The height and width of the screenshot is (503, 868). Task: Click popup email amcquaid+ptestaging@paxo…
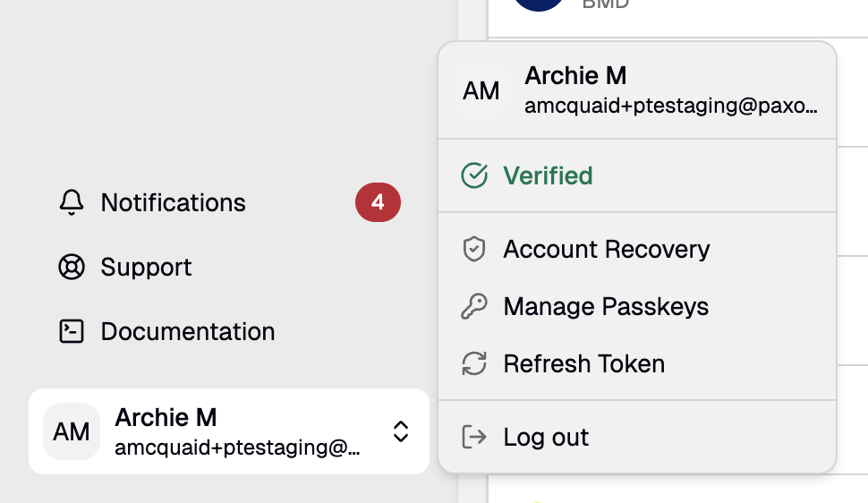pyautogui.click(x=671, y=106)
